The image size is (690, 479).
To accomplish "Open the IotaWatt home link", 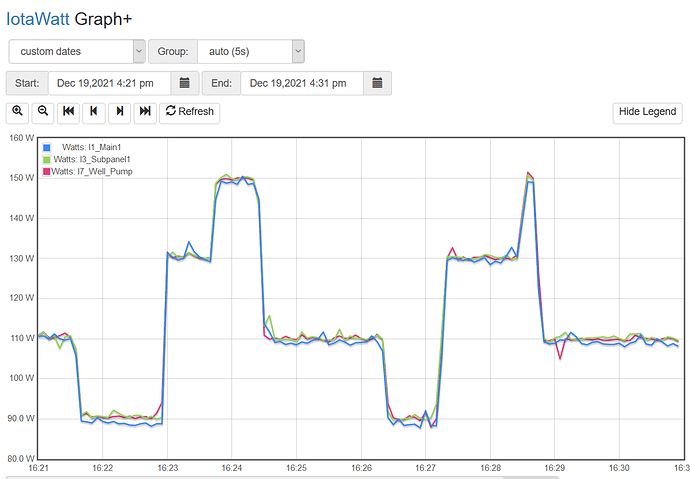I will [x=38, y=19].
